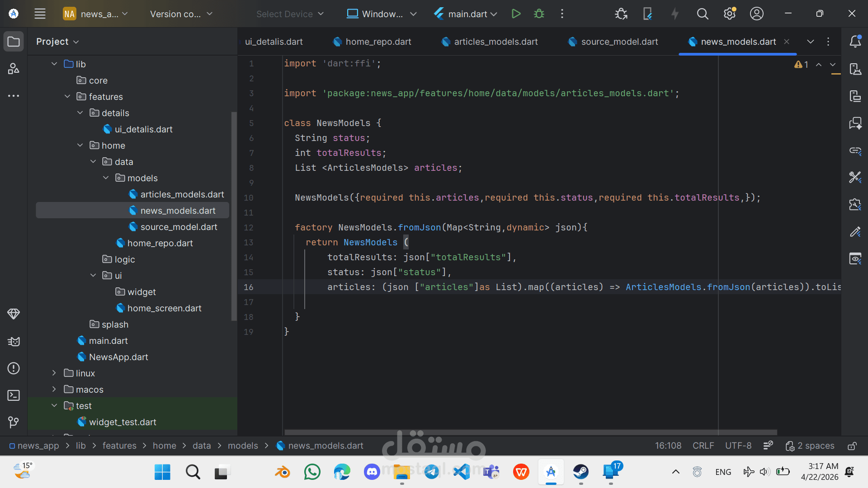The image size is (868, 488).
Task: Expand the linux folder in the project tree
Action: [x=54, y=373]
